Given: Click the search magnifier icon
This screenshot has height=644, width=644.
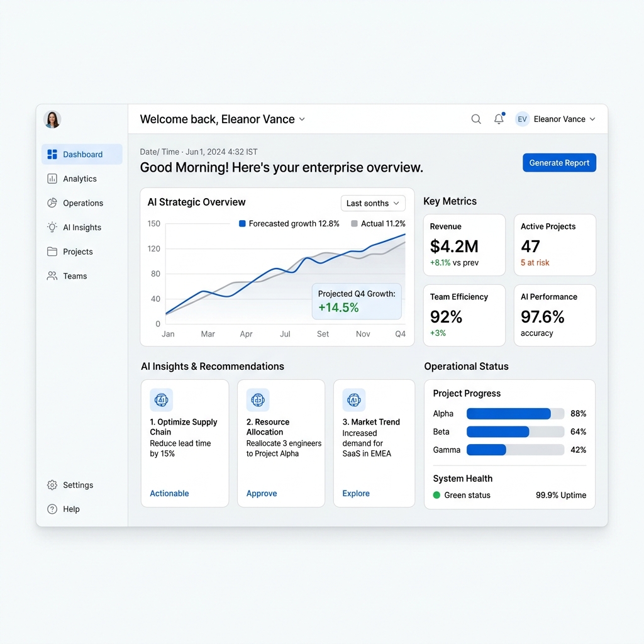Looking at the screenshot, I should (476, 118).
